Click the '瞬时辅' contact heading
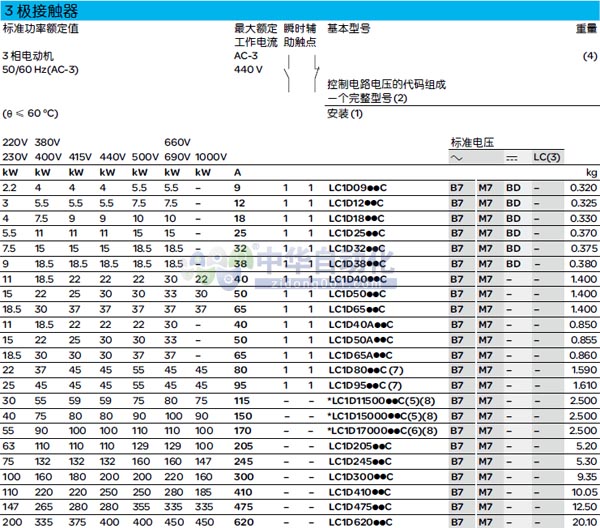 click(x=300, y=29)
